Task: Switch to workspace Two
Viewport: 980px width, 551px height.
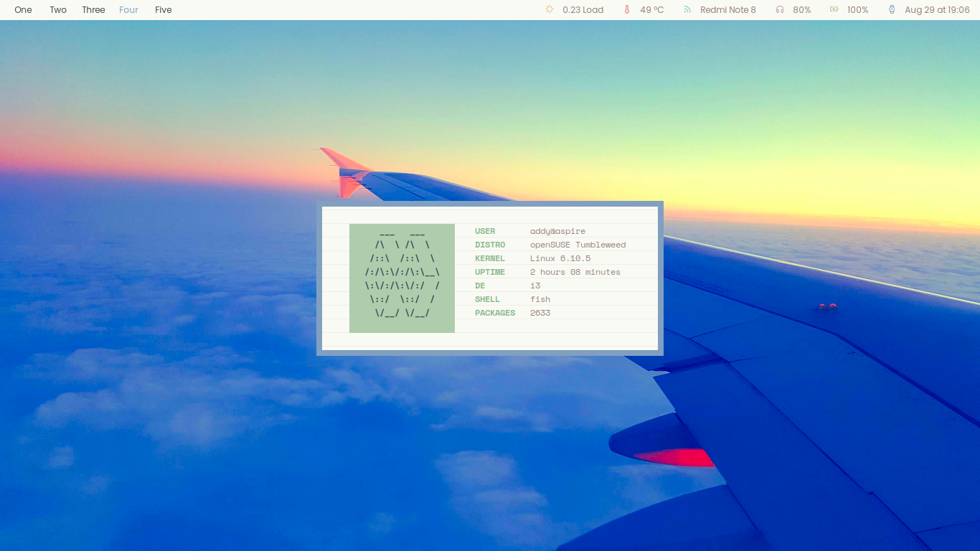Action: 58,10
